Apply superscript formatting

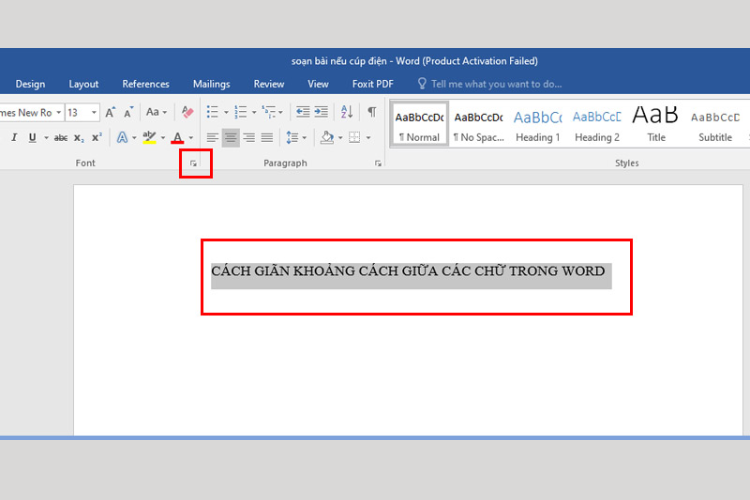pos(97,138)
